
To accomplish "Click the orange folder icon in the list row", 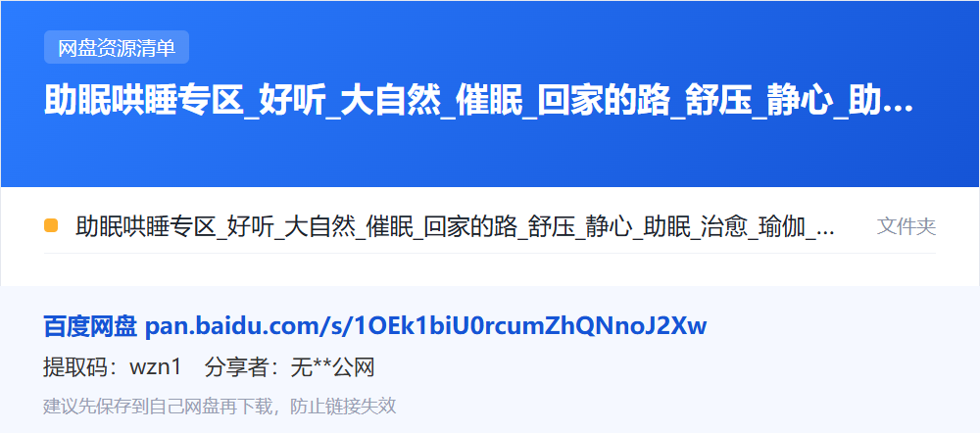I will pos(51,225).
